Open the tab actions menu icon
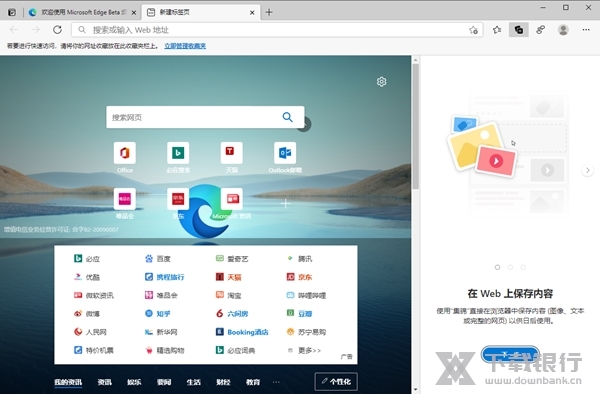This screenshot has width=600, height=394. (12, 12)
